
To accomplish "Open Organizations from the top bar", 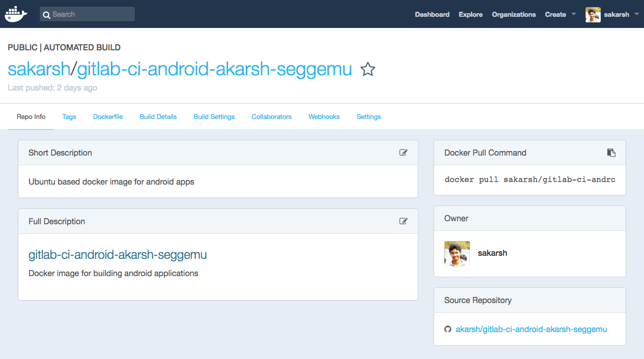I will (x=514, y=14).
